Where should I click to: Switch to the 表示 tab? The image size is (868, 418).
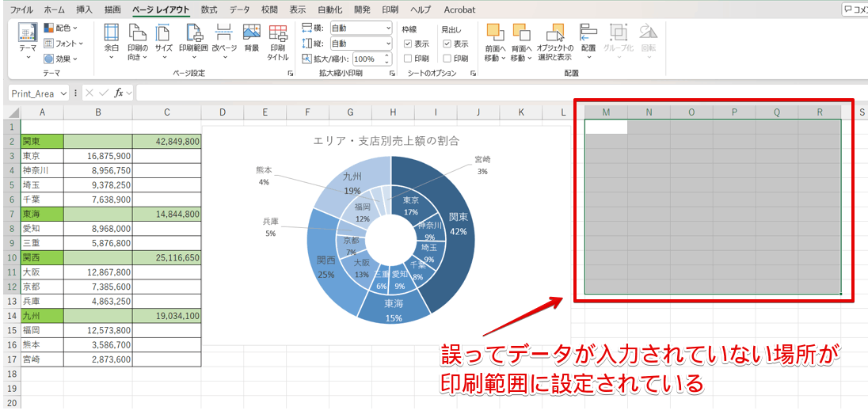(298, 9)
